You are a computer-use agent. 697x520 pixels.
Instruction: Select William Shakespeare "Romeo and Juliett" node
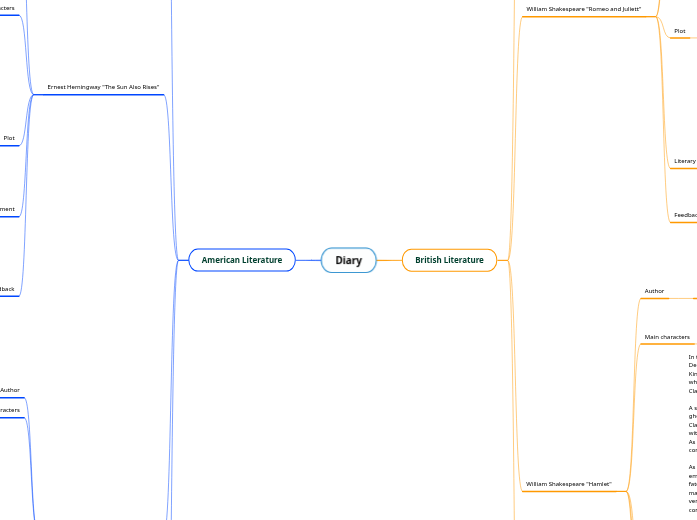point(583,9)
